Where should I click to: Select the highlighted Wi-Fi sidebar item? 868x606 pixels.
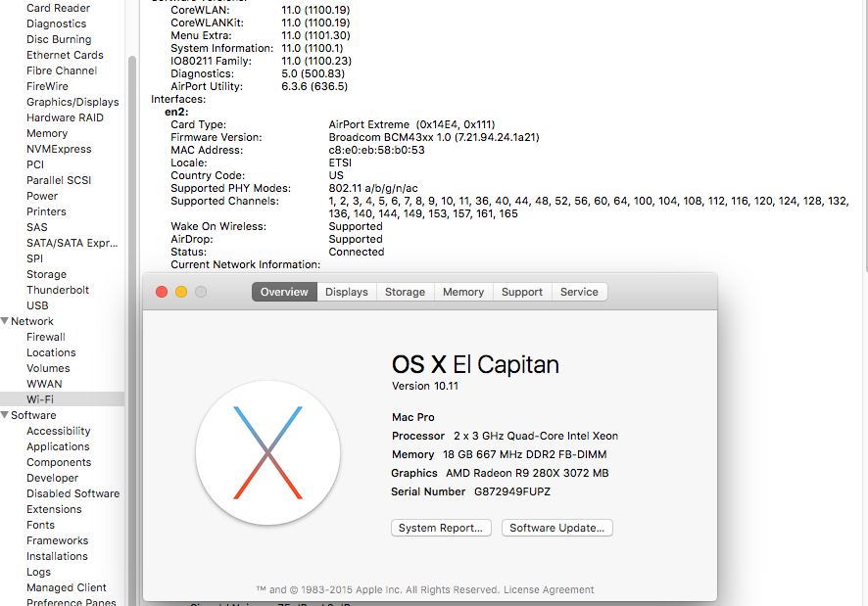coord(62,399)
